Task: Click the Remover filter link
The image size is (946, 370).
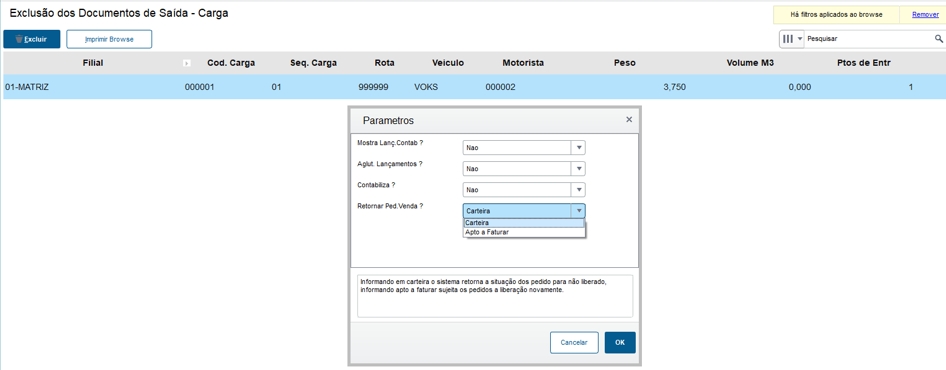Action: (925, 14)
